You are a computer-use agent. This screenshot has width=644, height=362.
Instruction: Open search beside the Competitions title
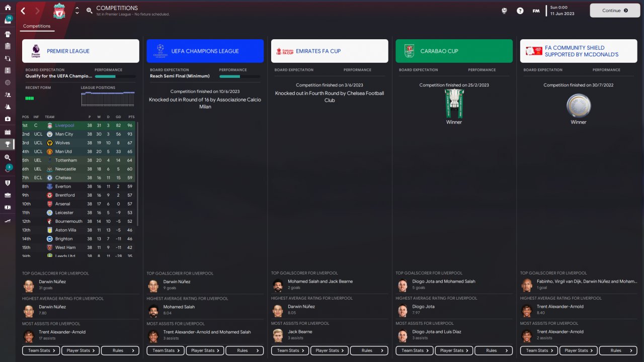click(89, 11)
